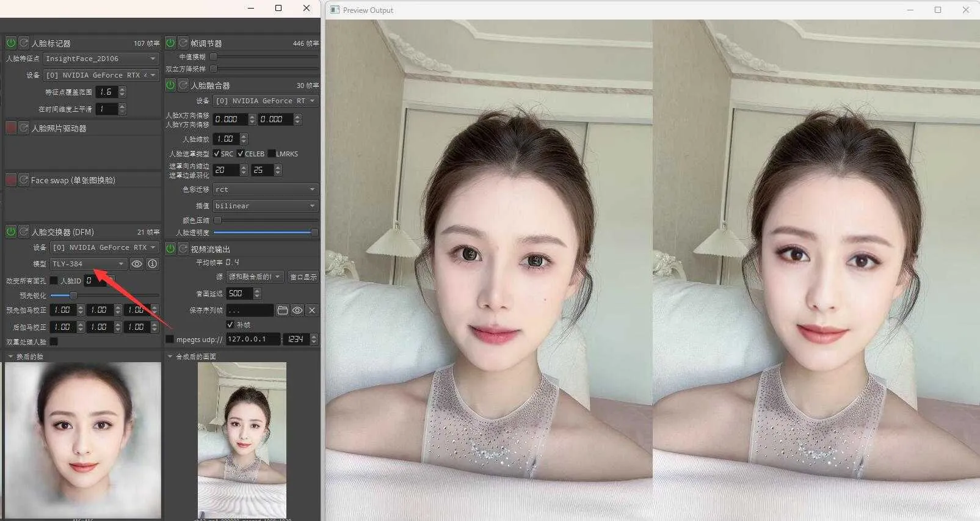The image size is (980, 521).
Task: Uncheck SRC face mask type
Action: 217,153
